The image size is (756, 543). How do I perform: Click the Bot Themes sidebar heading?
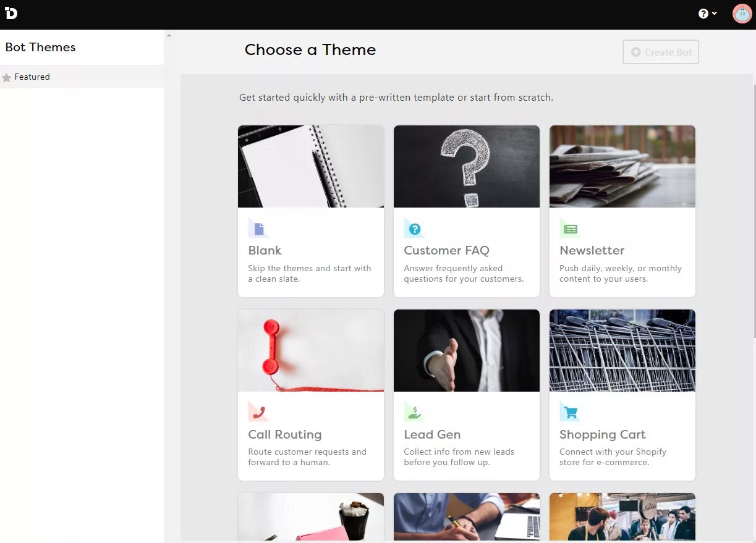point(40,47)
